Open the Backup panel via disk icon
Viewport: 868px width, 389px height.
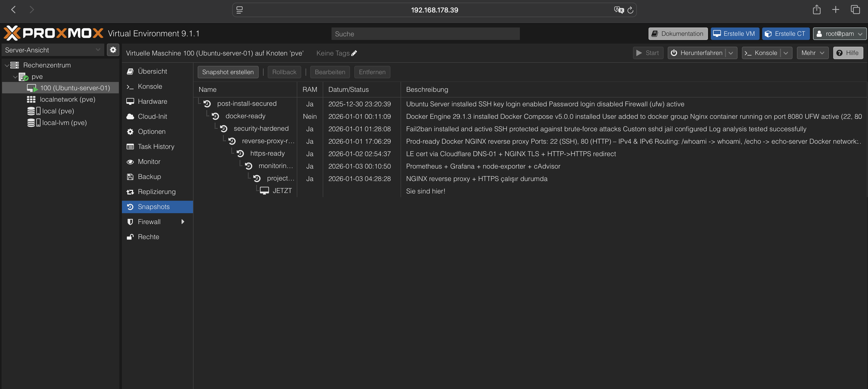(130, 177)
